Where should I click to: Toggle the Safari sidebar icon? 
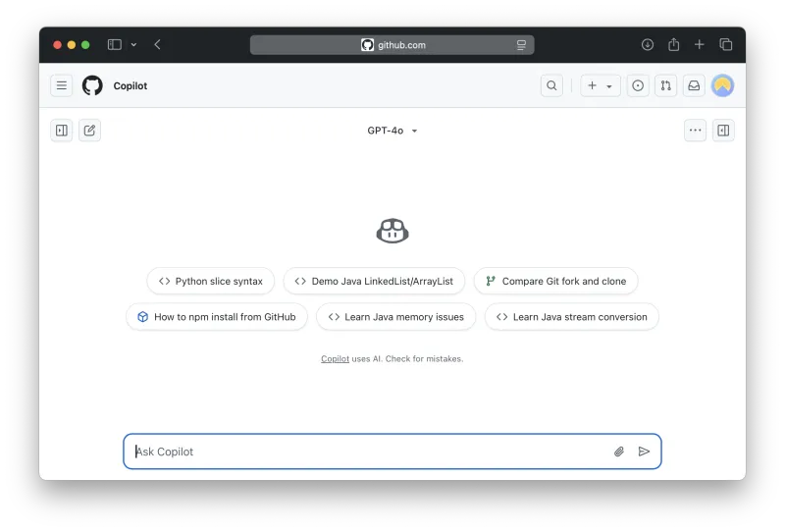115,44
